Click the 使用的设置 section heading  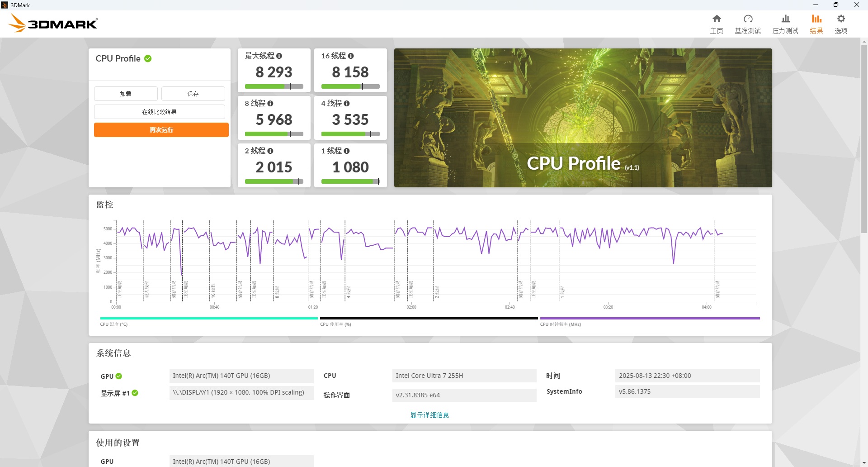pyautogui.click(x=118, y=443)
